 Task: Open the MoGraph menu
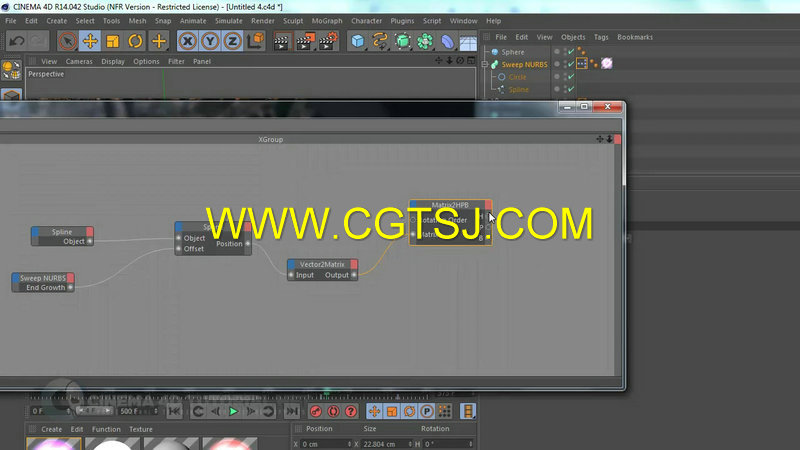point(327,21)
